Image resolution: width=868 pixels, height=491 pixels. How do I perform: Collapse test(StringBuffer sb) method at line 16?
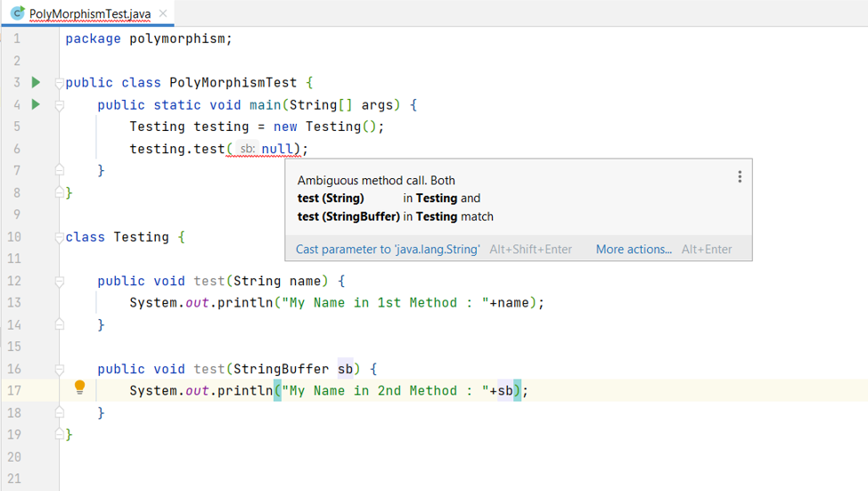59,369
